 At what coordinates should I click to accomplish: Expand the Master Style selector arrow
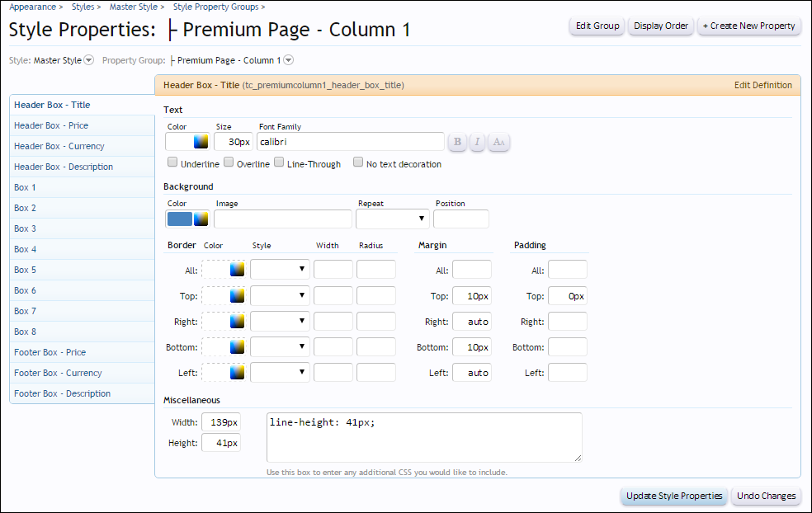pos(89,60)
